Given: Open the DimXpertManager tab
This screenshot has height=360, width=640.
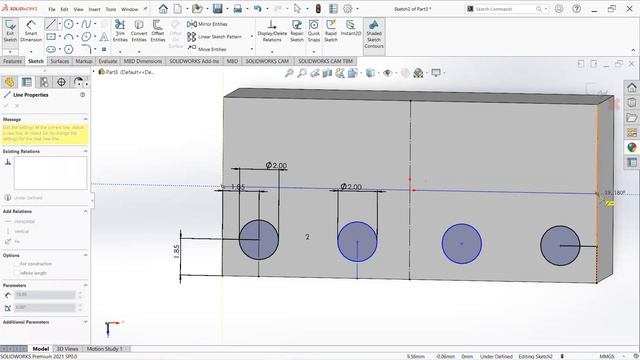Looking at the screenshot, I should point(61,82).
